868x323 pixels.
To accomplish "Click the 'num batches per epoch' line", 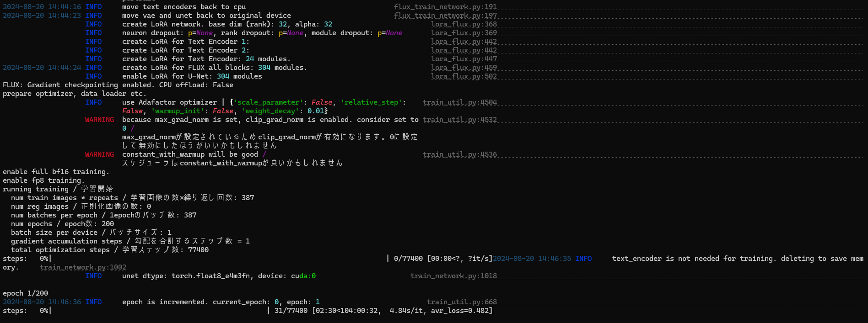I will (104, 215).
